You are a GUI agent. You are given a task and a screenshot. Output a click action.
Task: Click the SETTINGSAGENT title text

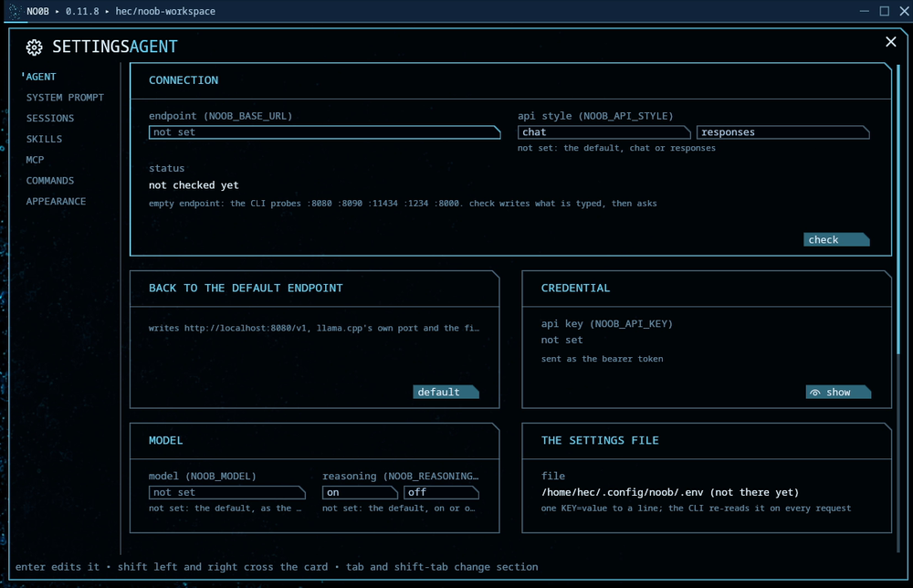click(x=115, y=47)
